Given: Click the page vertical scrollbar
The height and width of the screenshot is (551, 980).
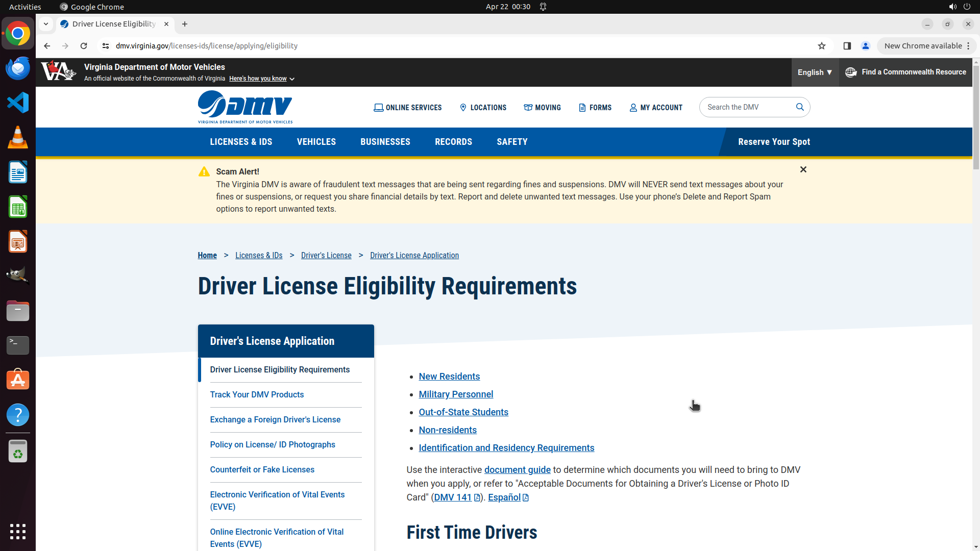Looking at the screenshot, I should click(975, 117).
